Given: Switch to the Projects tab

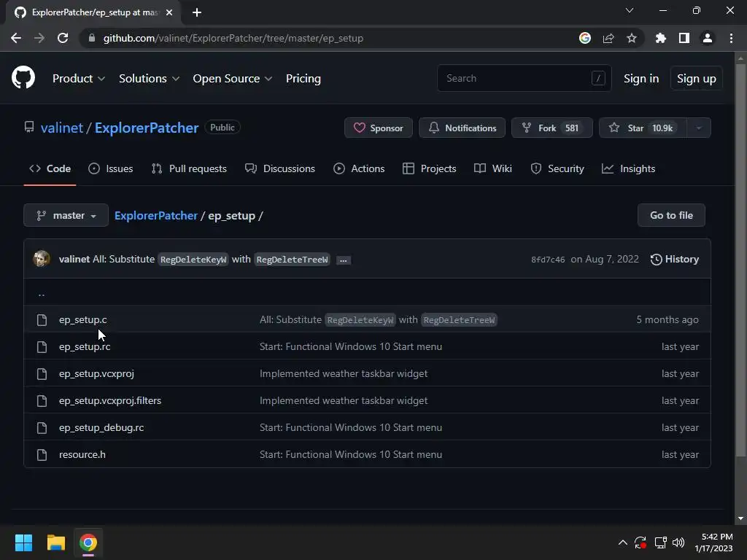Looking at the screenshot, I should pos(429,168).
